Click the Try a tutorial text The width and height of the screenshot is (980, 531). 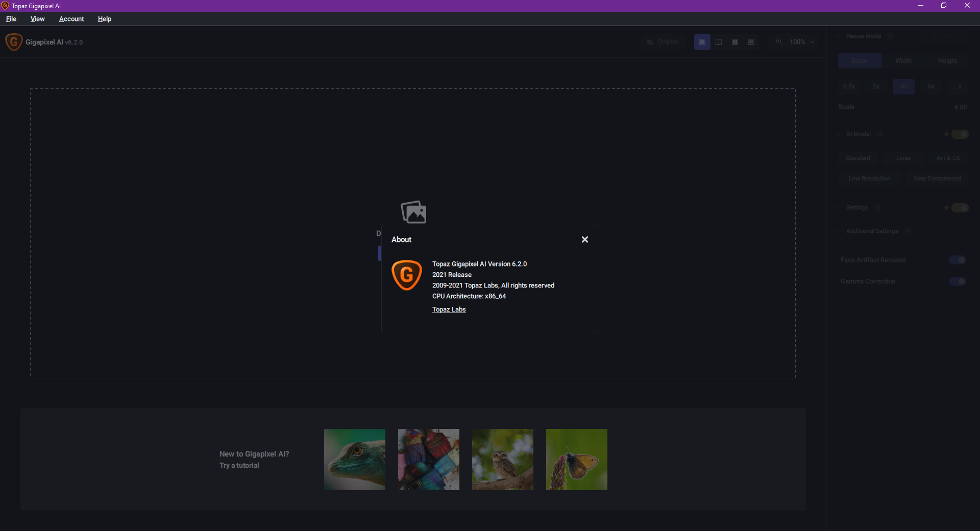coord(239,466)
